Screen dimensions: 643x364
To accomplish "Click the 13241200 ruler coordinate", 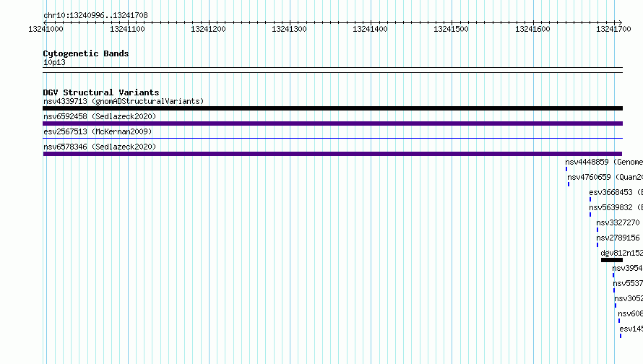I will point(208,29).
